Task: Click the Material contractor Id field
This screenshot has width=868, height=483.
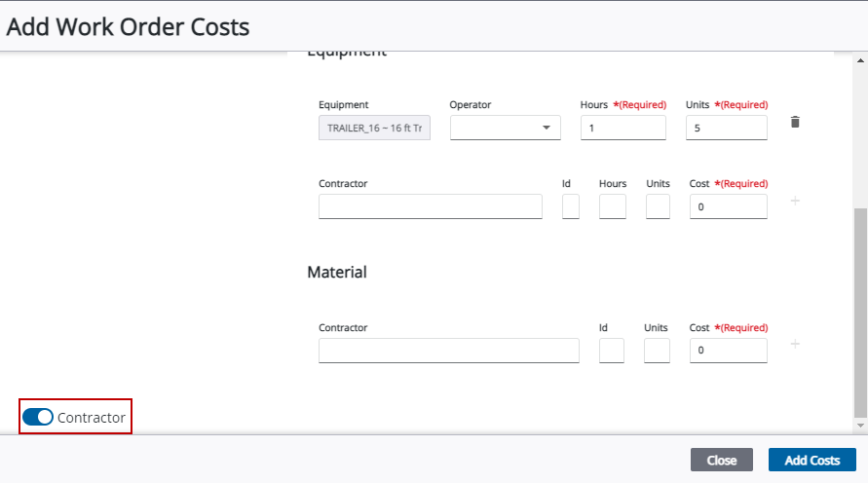Action: point(611,351)
